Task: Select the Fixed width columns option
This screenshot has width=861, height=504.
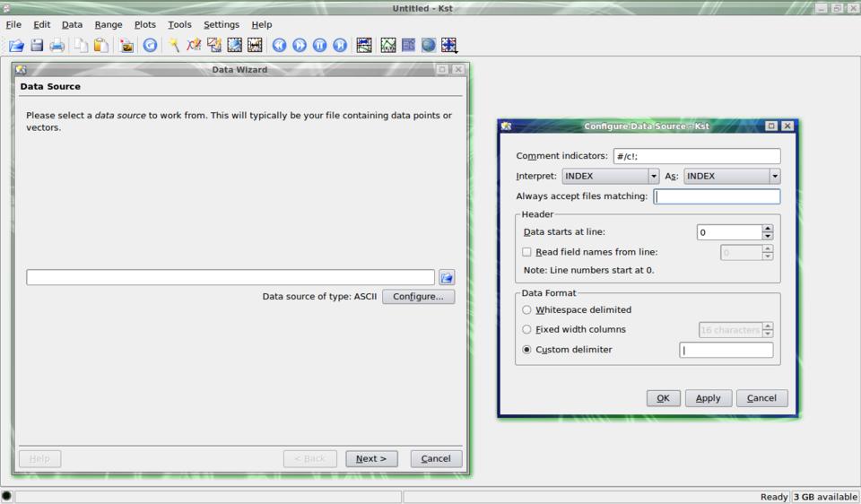Action: (526, 330)
